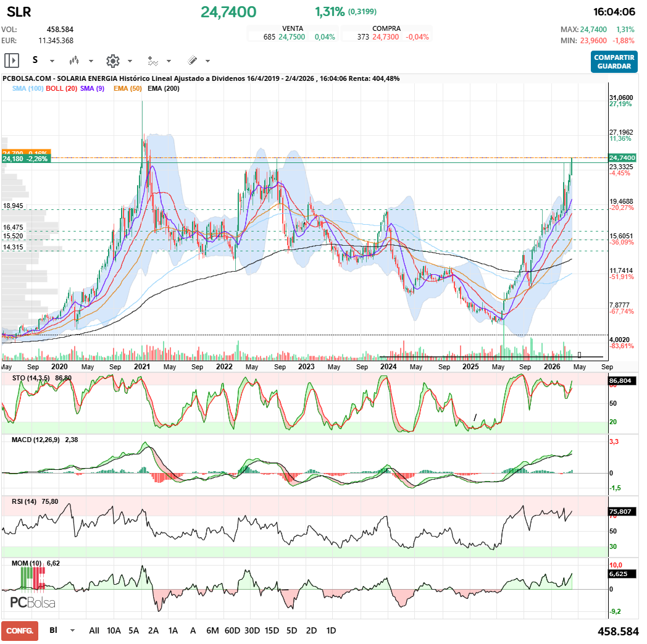647x644 pixels.
Task: Expand the chart type dropdown arrow
Action: [x=91, y=61]
